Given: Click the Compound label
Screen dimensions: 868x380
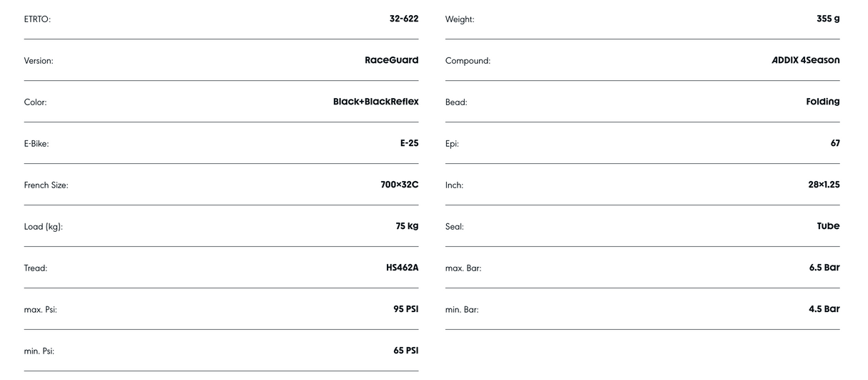Looking at the screenshot, I should [x=468, y=62].
